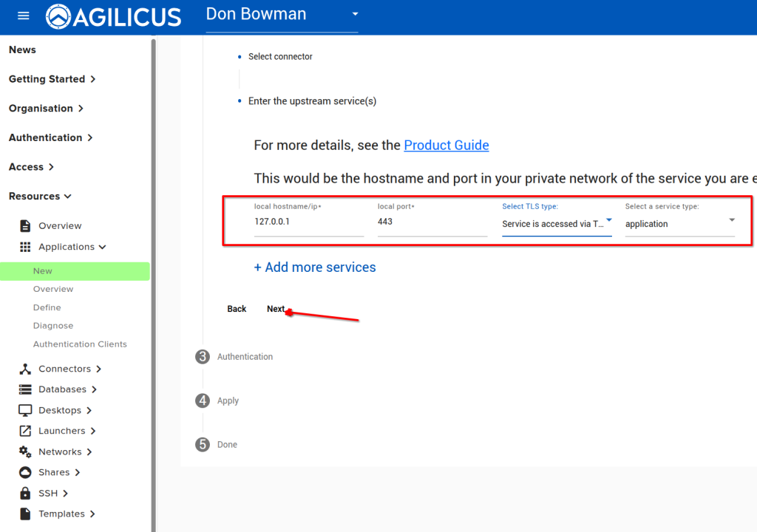
Task: Open the Product Guide link
Action: click(x=446, y=146)
